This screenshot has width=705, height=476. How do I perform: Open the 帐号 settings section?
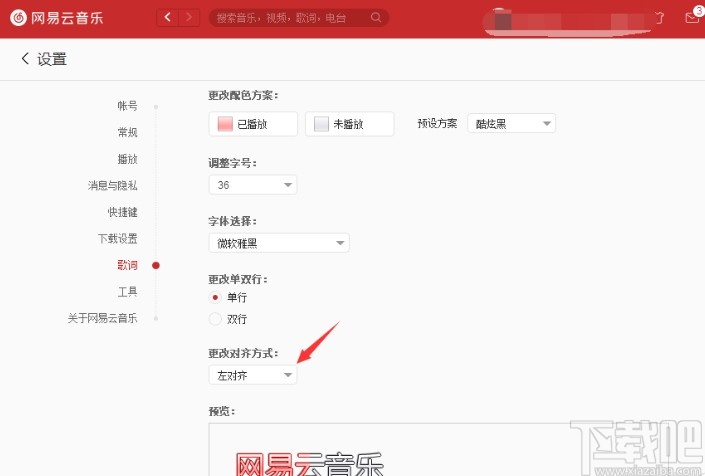click(127, 106)
